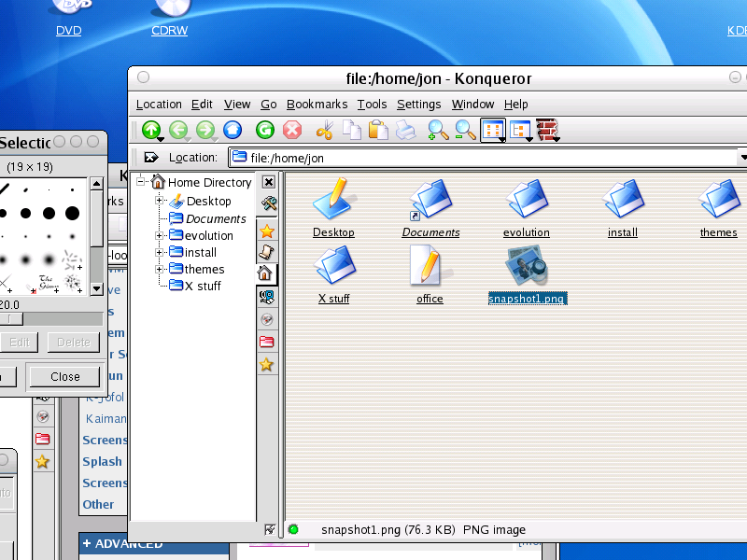The width and height of the screenshot is (747, 560).
Task: Click the Copy documents icon
Action: (352, 130)
